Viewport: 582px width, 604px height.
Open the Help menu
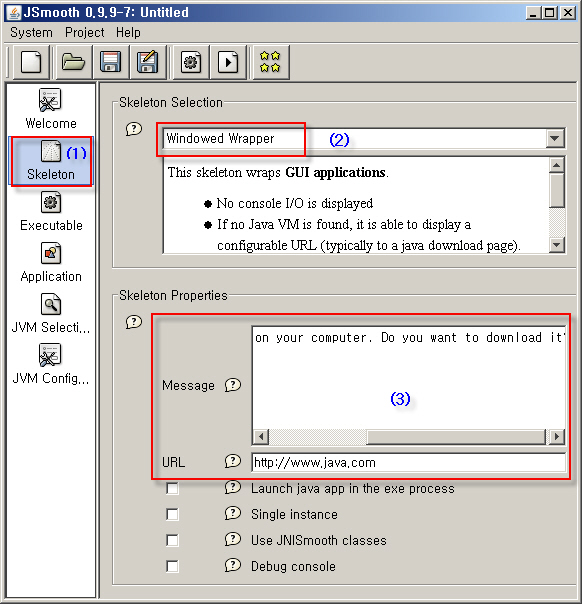click(x=128, y=32)
